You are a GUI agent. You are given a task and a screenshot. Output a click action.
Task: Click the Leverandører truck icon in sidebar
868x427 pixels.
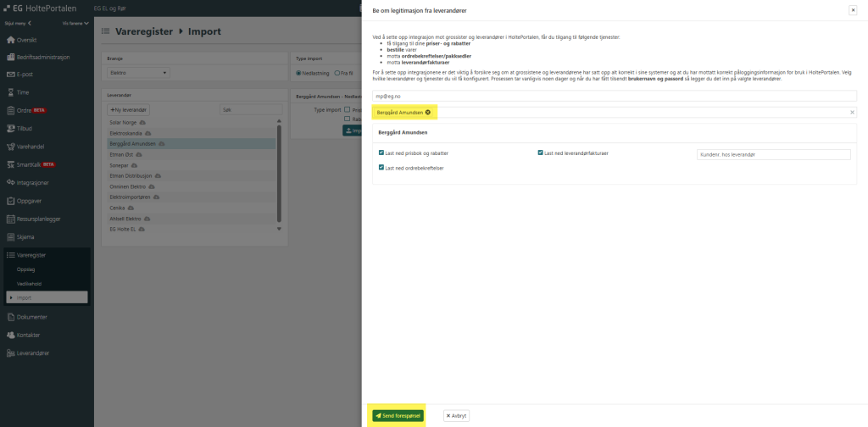(11, 352)
